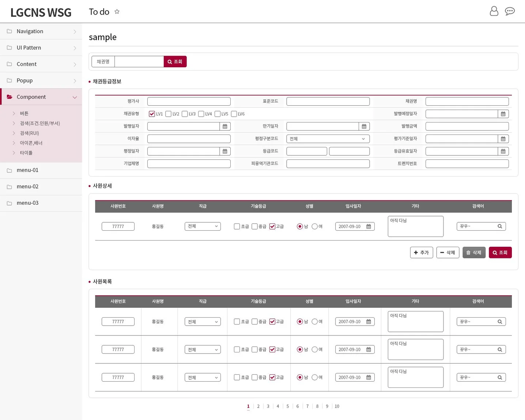Open calendar icon in third 사원목록 row
Image resolution: width=525 pixels, height=420 pixels.
pyautogui.click(x=369, y=377)
